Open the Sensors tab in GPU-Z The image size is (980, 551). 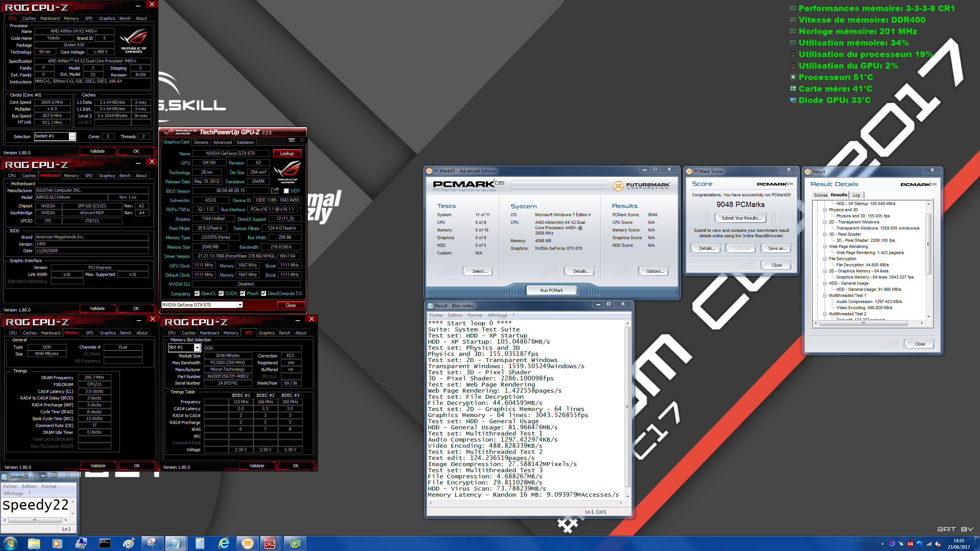[201, 142]
